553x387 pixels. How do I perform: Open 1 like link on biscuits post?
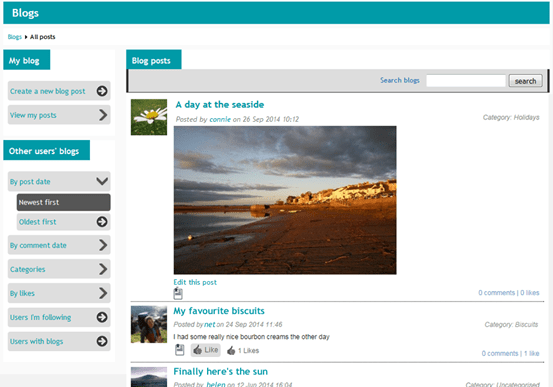pos(531,353)
